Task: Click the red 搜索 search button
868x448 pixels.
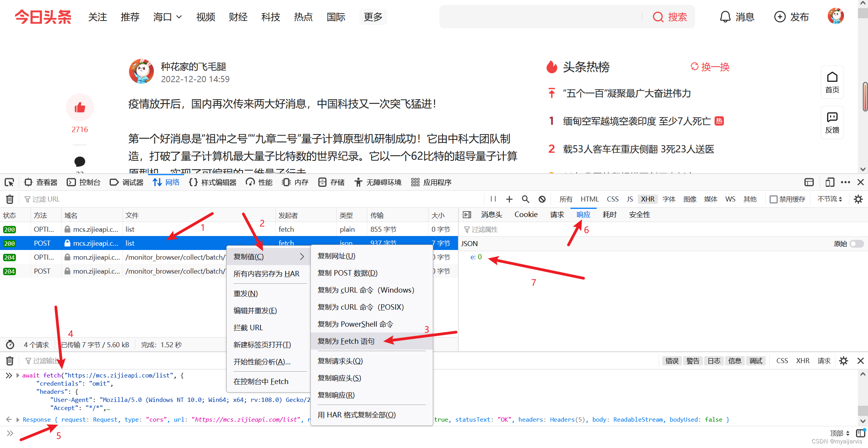Action: pyautogui.click(x=670, y=17)
